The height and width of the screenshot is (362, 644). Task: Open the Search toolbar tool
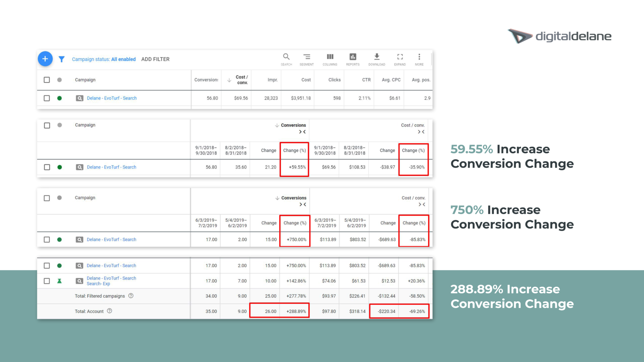pyautogui.click(x=286, y=59)
